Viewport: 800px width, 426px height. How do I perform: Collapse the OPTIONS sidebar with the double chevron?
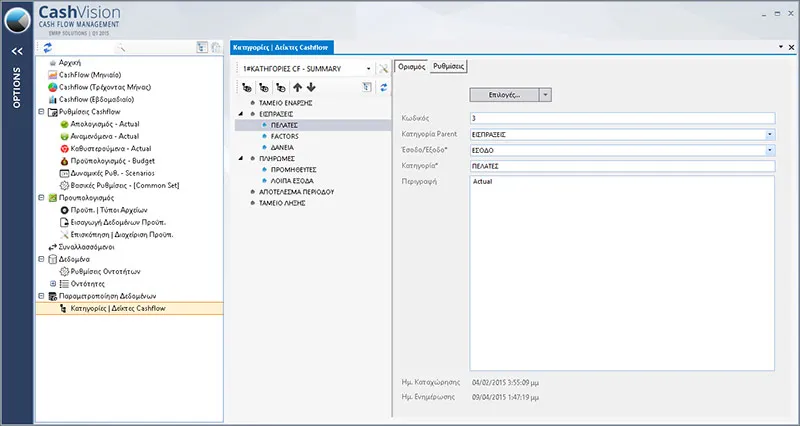point(17,51)
